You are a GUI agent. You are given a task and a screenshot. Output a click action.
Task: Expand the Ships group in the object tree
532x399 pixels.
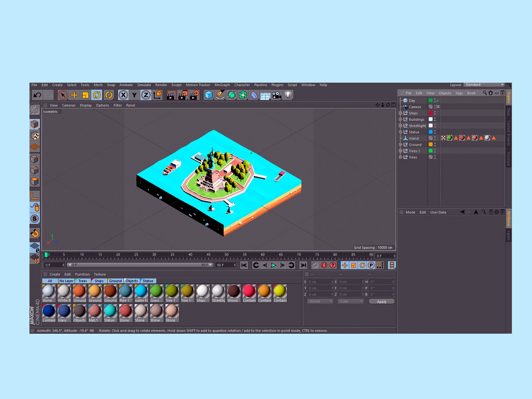pos(400,113)
